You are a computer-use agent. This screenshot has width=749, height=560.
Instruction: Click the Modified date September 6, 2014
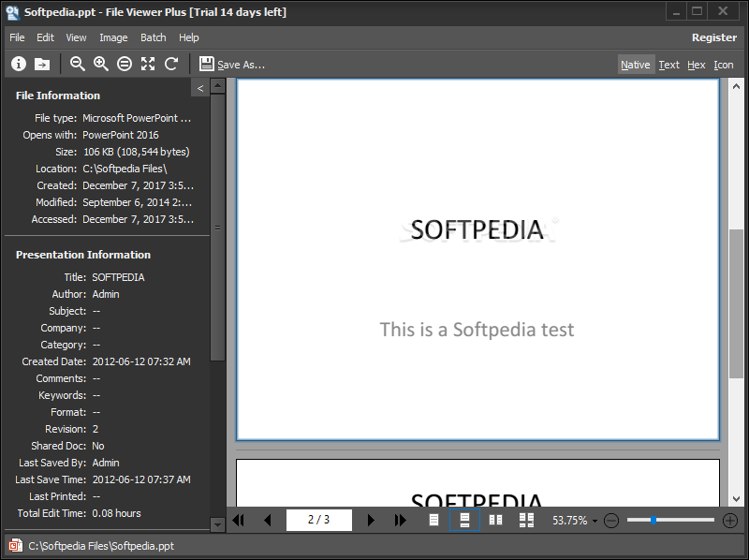click(138, 202)
